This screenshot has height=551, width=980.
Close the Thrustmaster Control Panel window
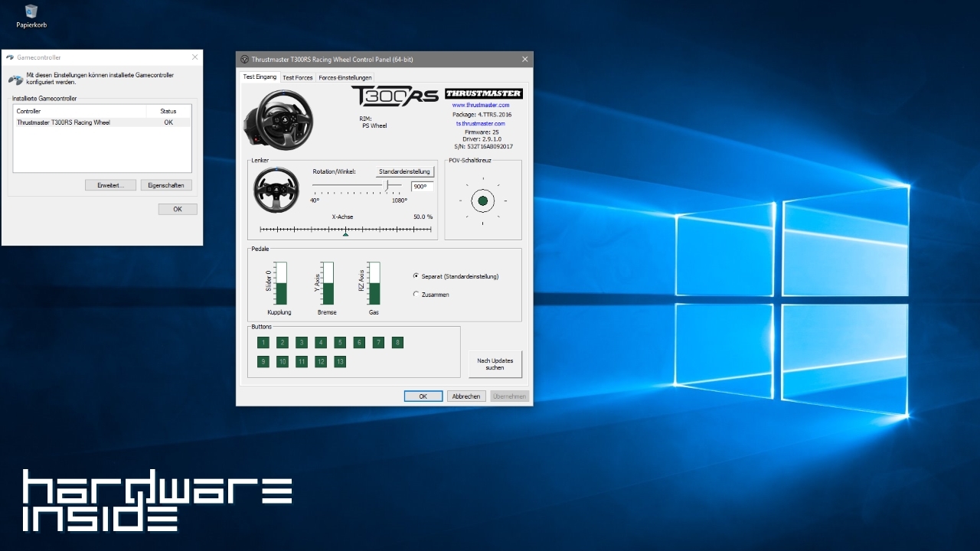coord(525,59)
